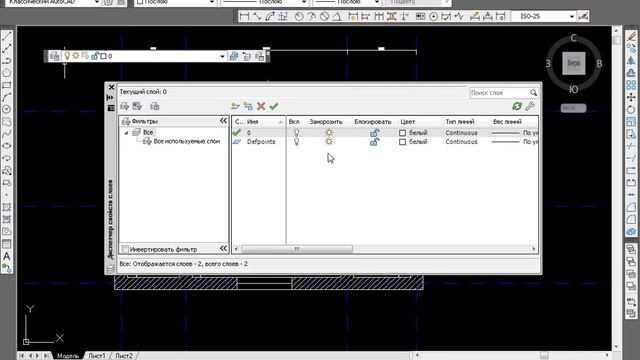Click Continuous linetype for layer 0

[x=461, y=133]
